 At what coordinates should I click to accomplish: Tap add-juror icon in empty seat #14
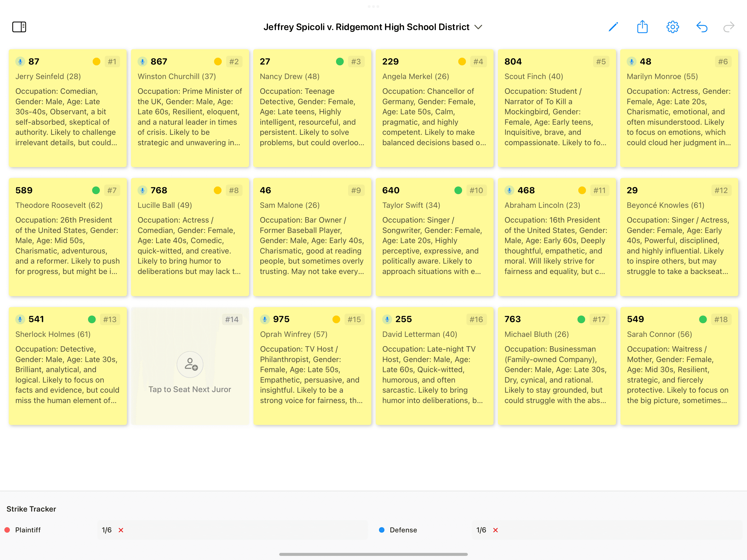190,364
